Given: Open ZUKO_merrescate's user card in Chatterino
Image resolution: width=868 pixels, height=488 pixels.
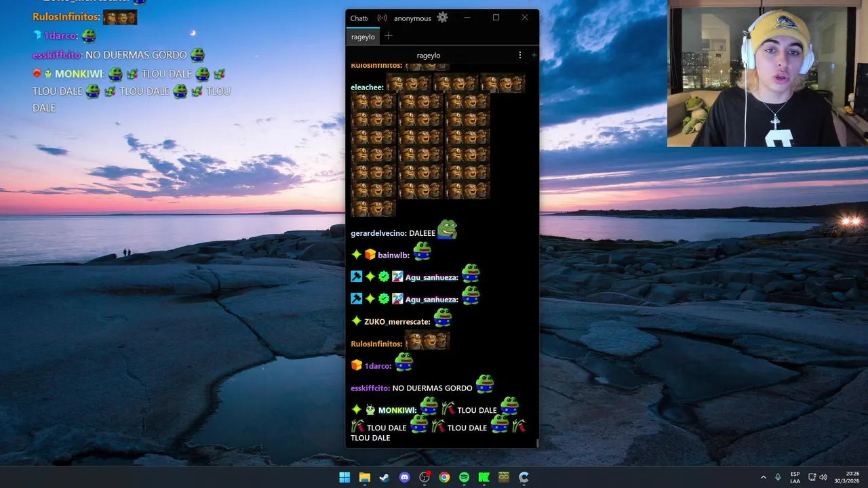Looking at the screenshot, I should [397, 322].
